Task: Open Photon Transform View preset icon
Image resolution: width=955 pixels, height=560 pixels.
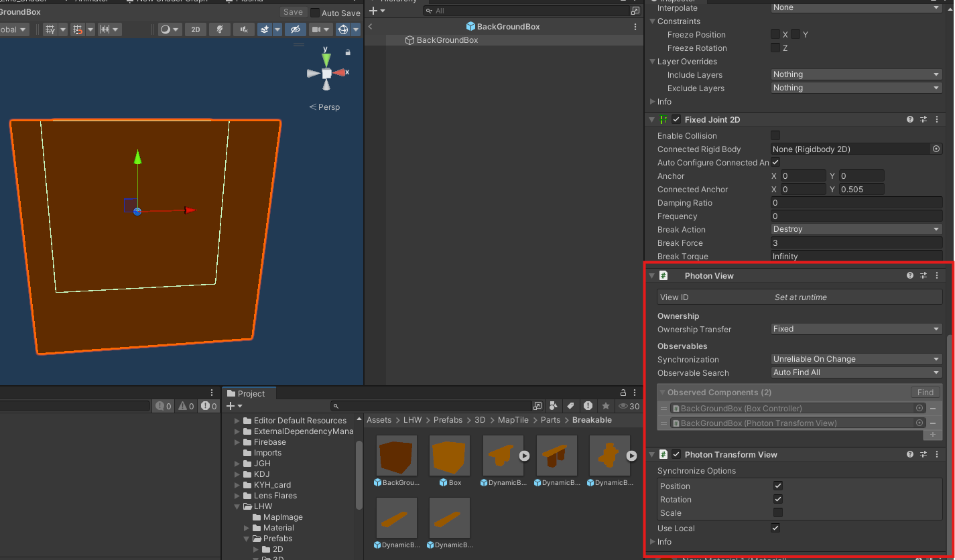Action: [x=924, y=454]
